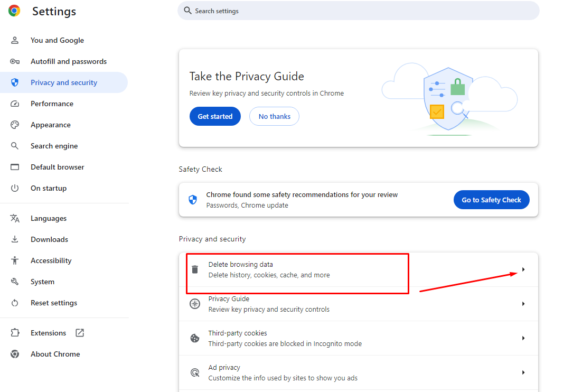Viewport: 573px width, 392px height.
Task: Open the System settings
Action: click(63, 282)
